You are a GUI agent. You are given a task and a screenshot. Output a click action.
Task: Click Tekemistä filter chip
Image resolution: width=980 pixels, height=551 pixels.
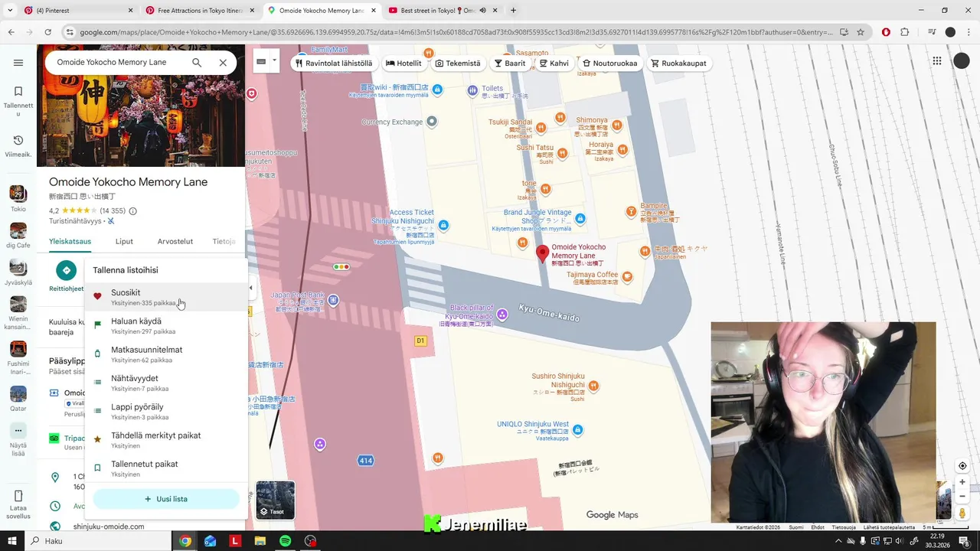click(458, 64)
